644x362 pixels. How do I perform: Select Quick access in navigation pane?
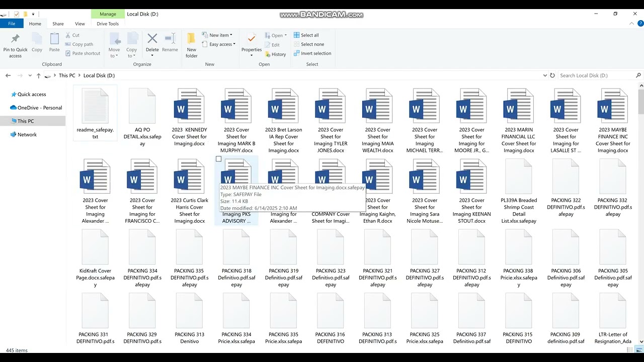(x=32, y=95)
